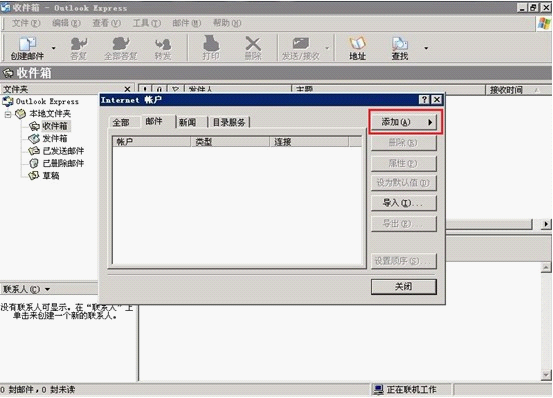Click the Export (导出) button
Viewport: 553px width, 398px height.
pos(403,224)
